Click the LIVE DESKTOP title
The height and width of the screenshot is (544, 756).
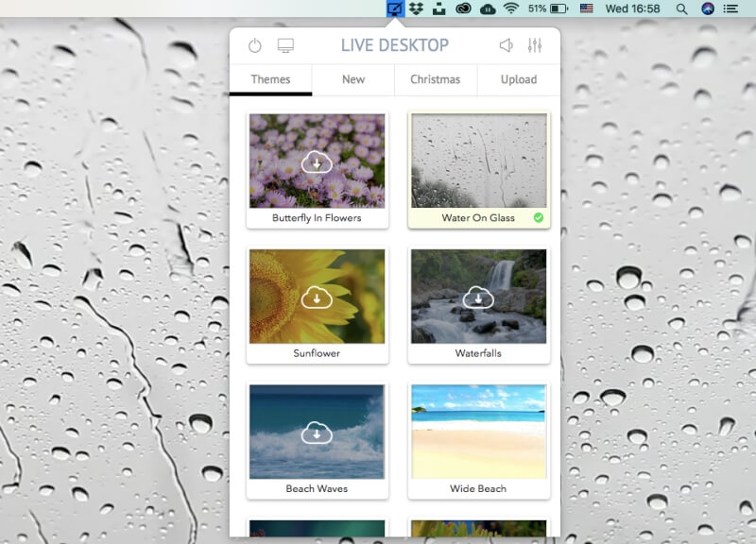395,45
